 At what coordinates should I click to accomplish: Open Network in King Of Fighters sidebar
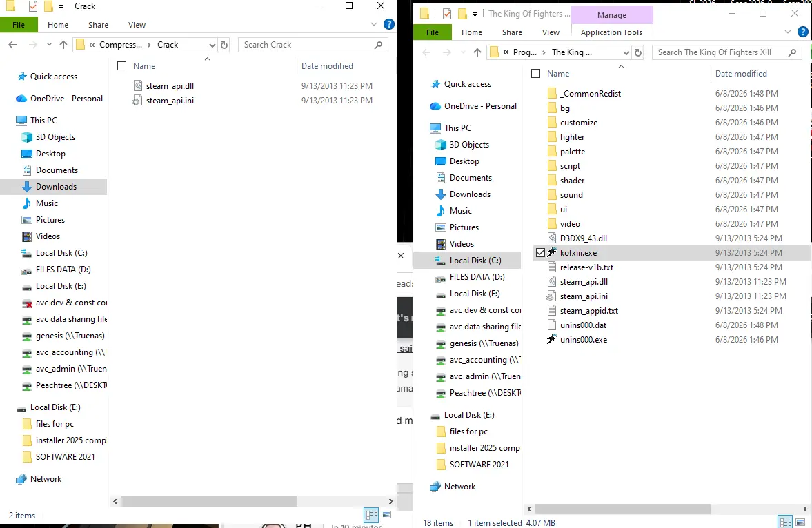[x=459, y=487]
